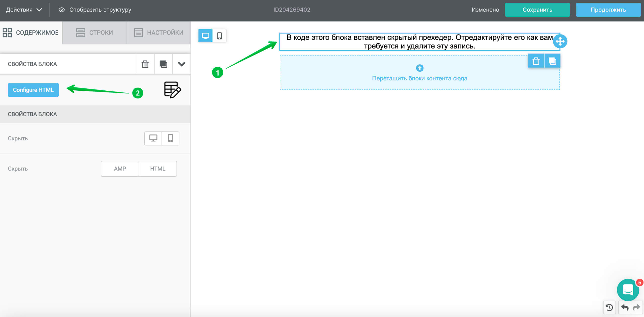Screen dimensions: 644x317
Task: Click the desktop preview icon
Action: point(205,36)
